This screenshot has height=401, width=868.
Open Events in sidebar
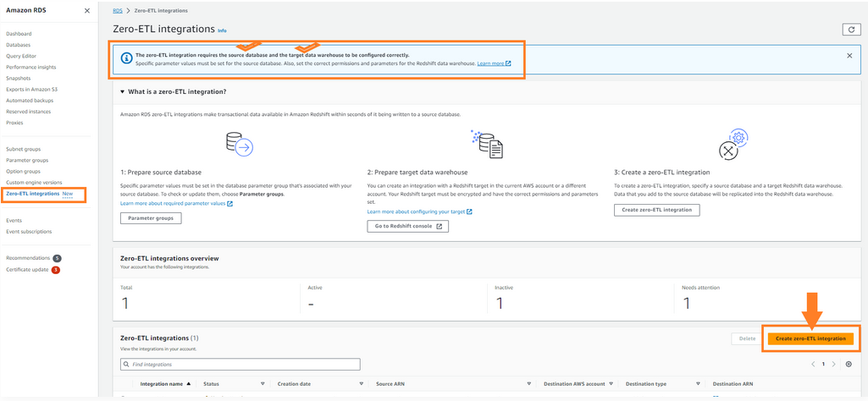pos(14,220)
